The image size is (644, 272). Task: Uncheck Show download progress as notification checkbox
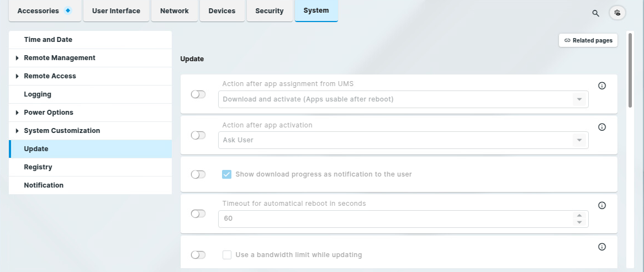click(x=227, y=174)
